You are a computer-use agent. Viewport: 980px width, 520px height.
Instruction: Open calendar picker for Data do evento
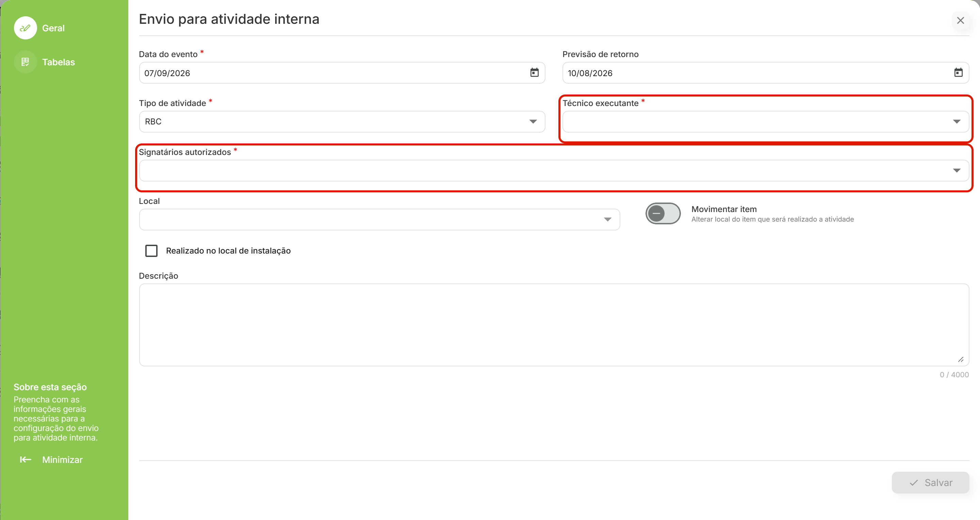[x=535, y=73]
